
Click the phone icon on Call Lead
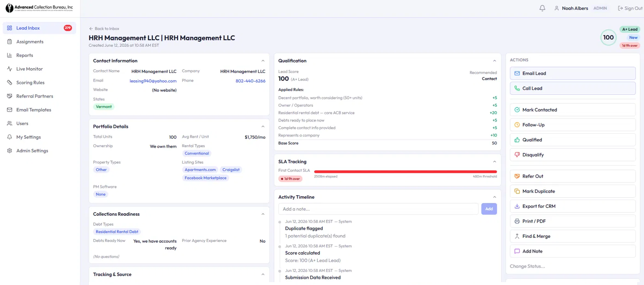pos(517,88)
